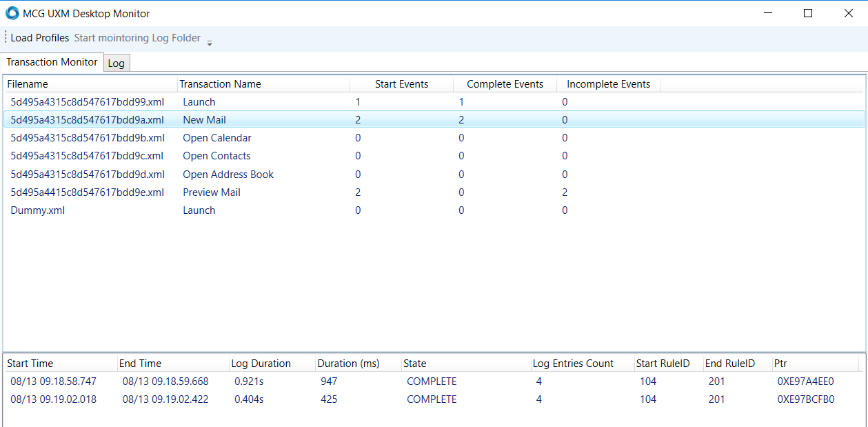The height and width of the screenshot is (427, 868).
Task: Click Load Profiles in toolbar
Action: click(x=40, y=38)
